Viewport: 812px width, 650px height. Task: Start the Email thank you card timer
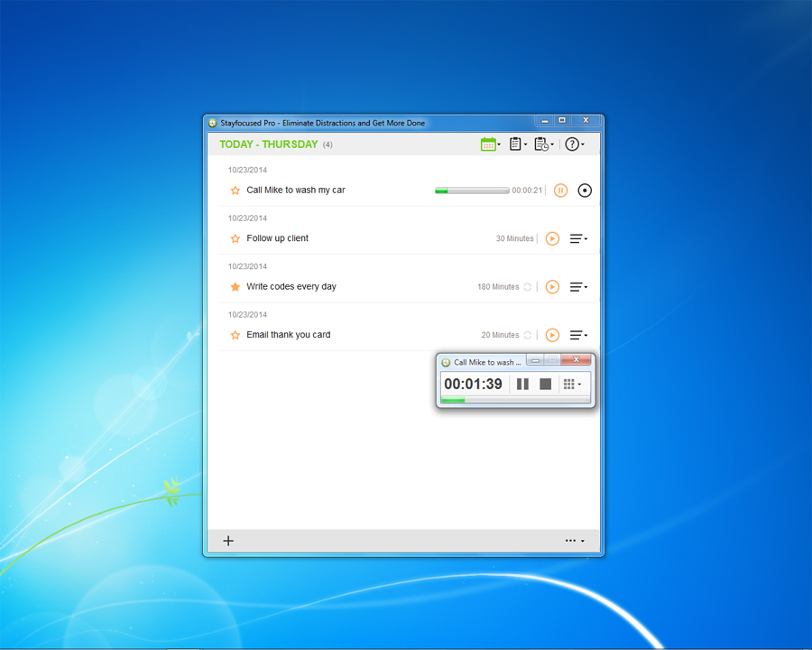point(552,335)
